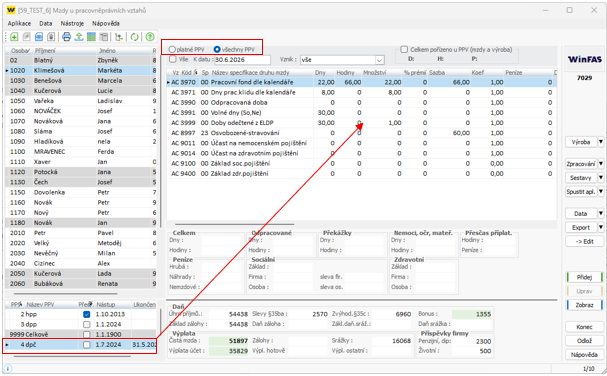
Task: Open the Zpracování dropdown arrow
Action: (x=601, y=164)
